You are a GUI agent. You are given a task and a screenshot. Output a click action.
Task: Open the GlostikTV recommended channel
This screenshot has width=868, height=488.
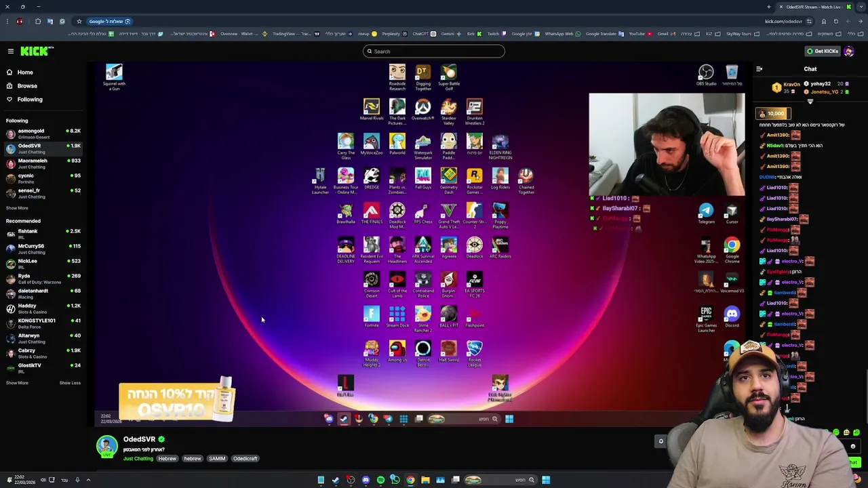coord(43,368)
